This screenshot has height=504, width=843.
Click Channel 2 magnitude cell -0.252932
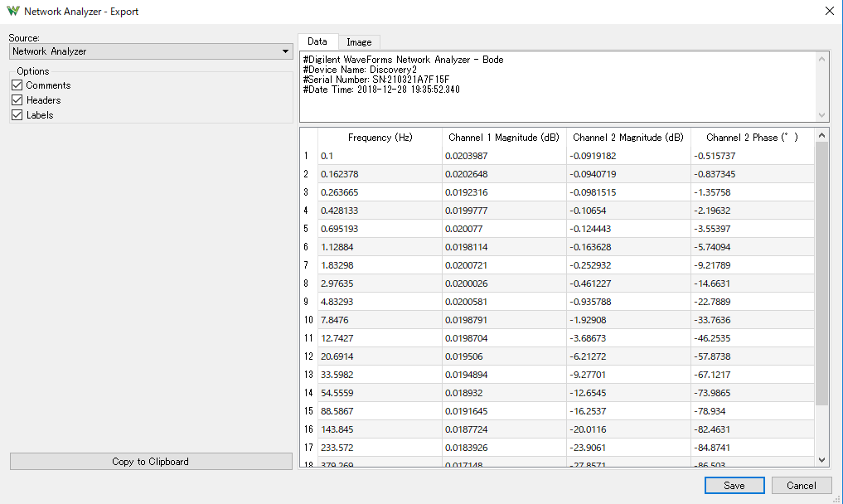(628, 265)
